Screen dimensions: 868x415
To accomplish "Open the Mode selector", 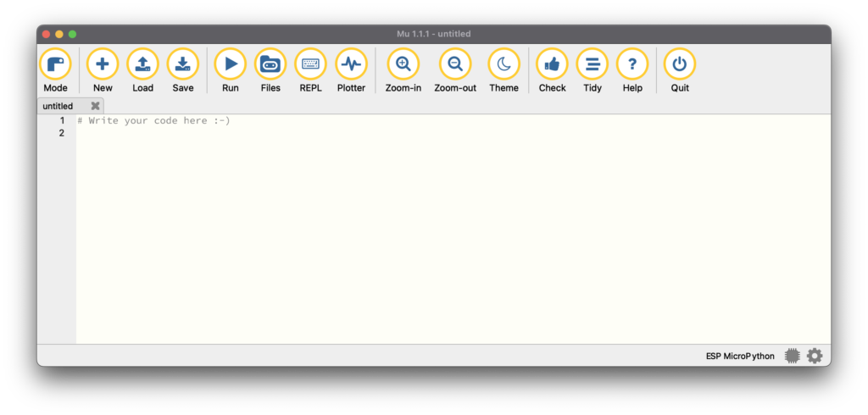I will click(x=55, y=70).
